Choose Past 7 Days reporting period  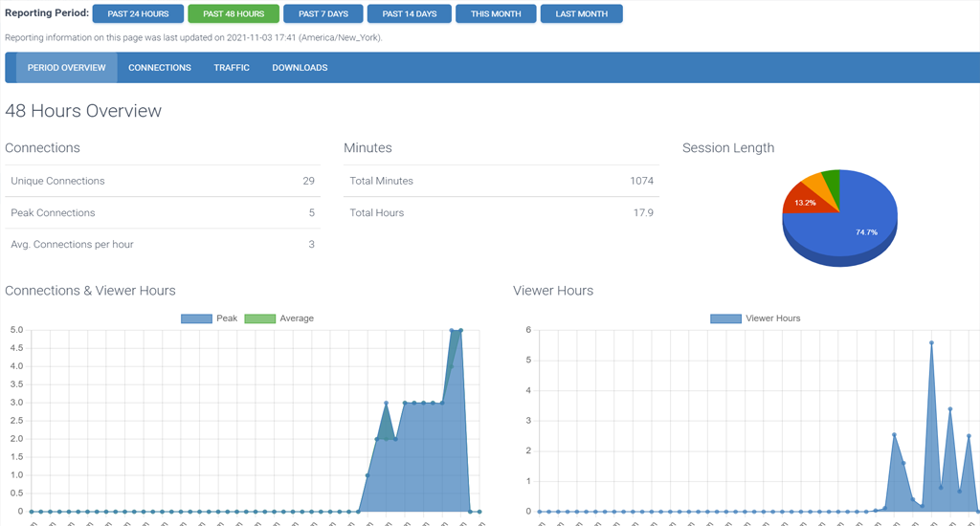(323, 13)
